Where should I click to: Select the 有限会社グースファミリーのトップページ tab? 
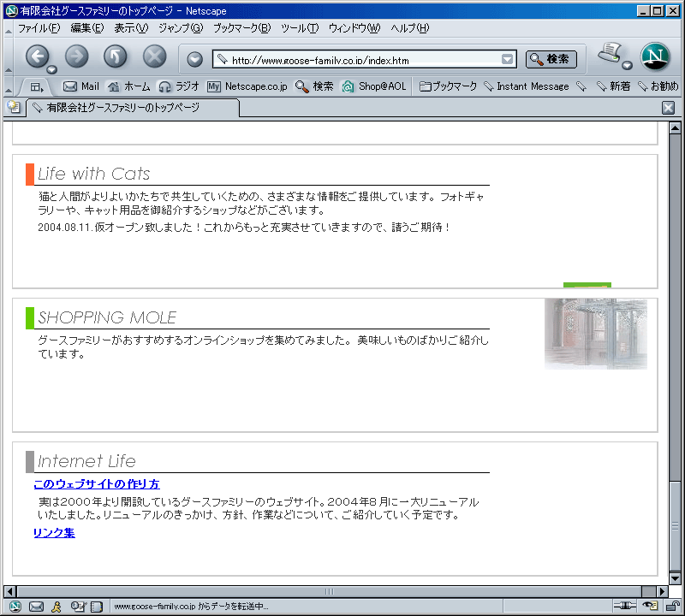click(x=133, y=108)
